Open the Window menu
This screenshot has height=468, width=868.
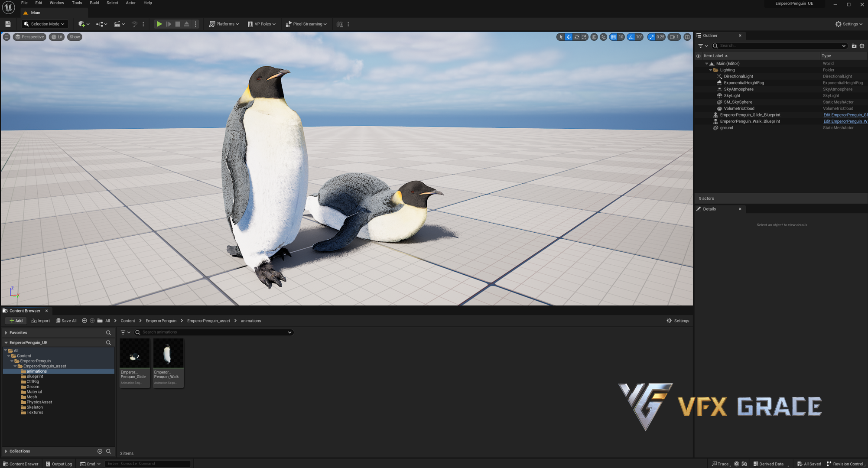pyautogui.click(x=57, y=3)
